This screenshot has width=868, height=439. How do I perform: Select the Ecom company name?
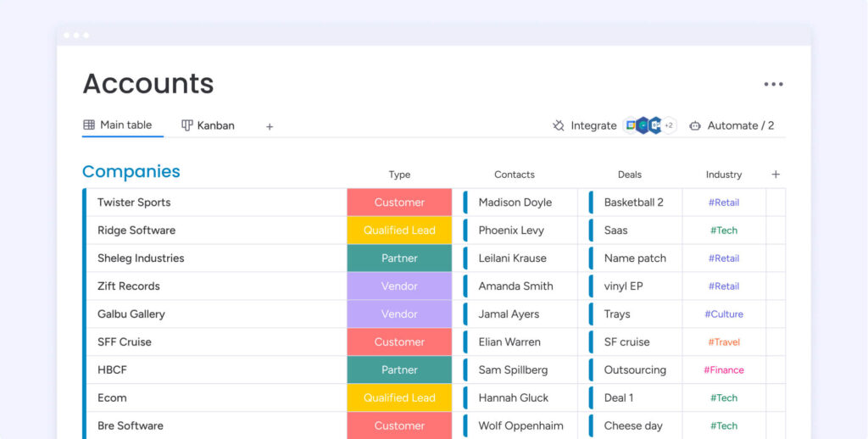[x=112, y=397]
